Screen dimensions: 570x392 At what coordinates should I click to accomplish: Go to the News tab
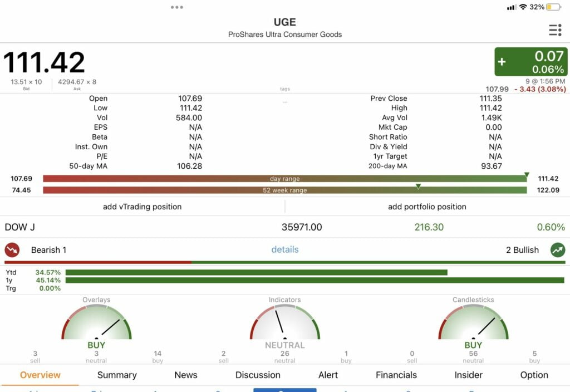[186, 375]
